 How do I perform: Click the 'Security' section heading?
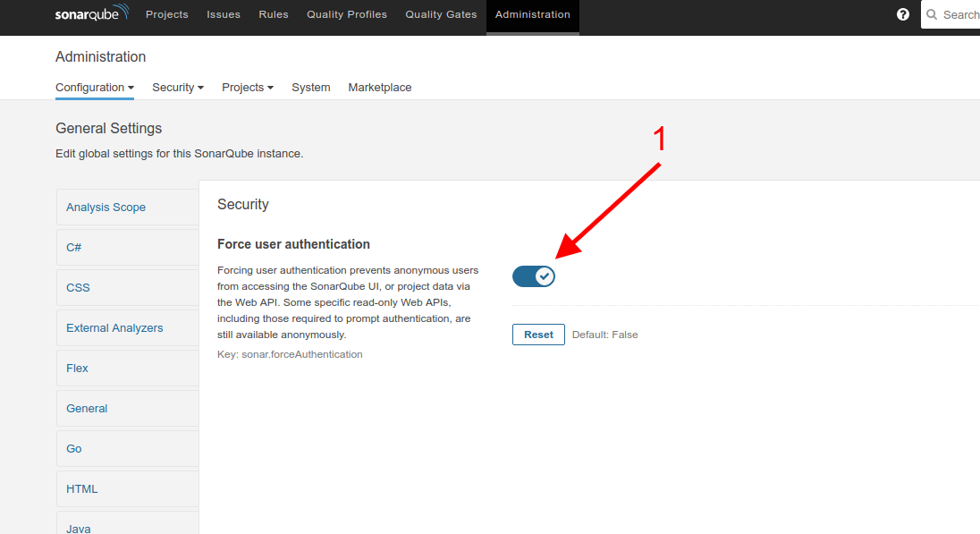pyautogui.click(x=243, y=205)
